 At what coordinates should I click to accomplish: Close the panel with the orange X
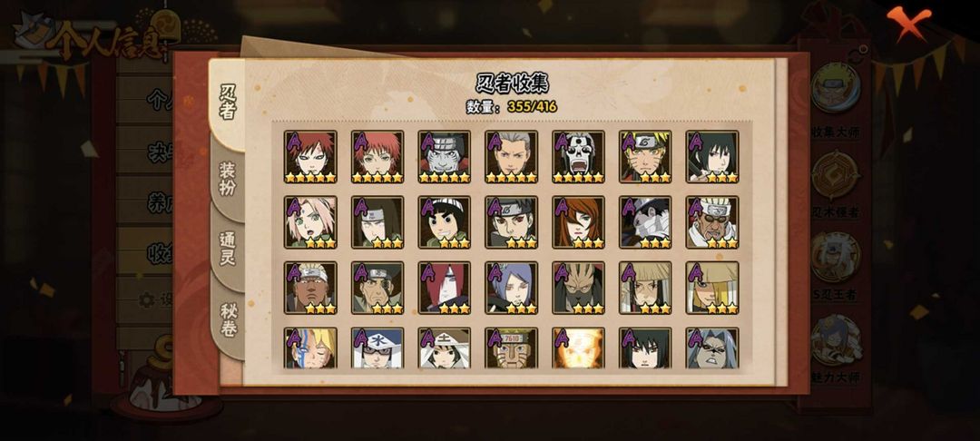(908, 23)
